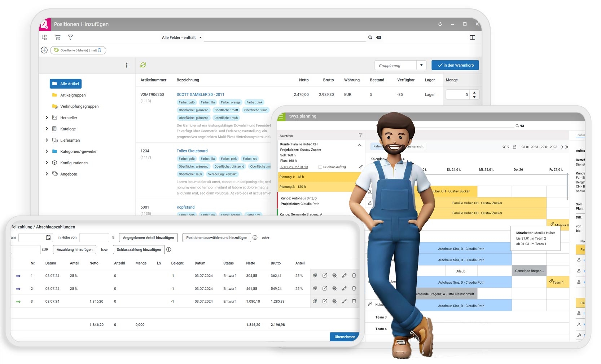Clear the search field in Positionen Hinzufügen
Image resolution: width=601 pixels, height=364 pixels.
379,37
